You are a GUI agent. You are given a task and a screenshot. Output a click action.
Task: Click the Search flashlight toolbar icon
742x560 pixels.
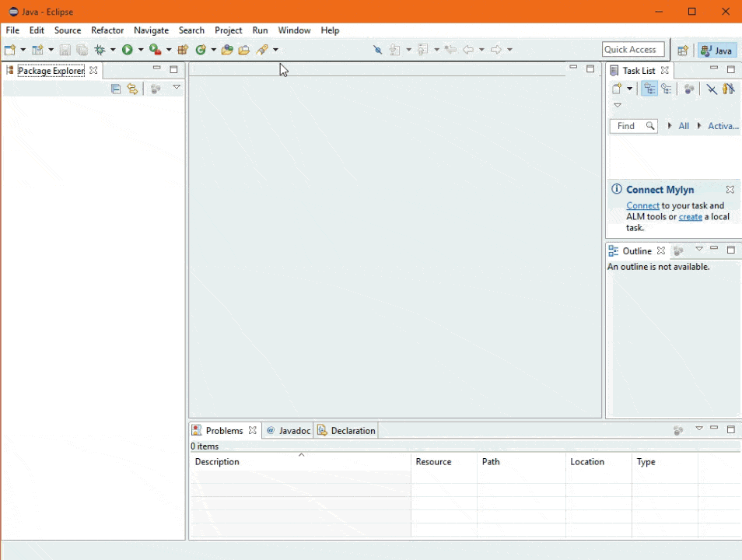(262, 50)
